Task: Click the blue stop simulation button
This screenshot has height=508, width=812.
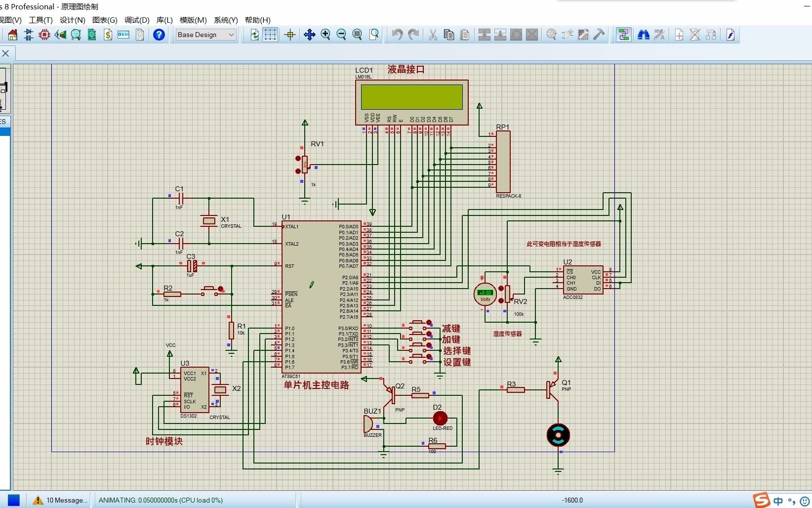Action: pos(14,500)
